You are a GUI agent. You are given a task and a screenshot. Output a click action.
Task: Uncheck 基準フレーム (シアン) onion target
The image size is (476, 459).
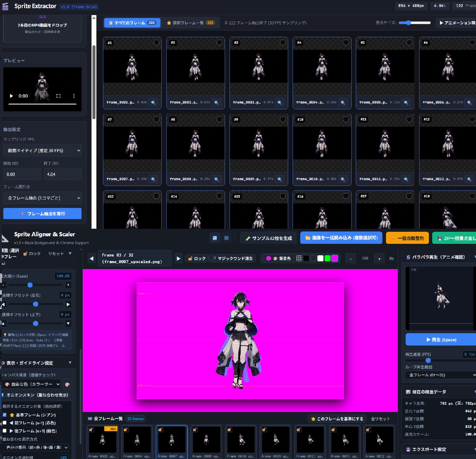(5, 415)
